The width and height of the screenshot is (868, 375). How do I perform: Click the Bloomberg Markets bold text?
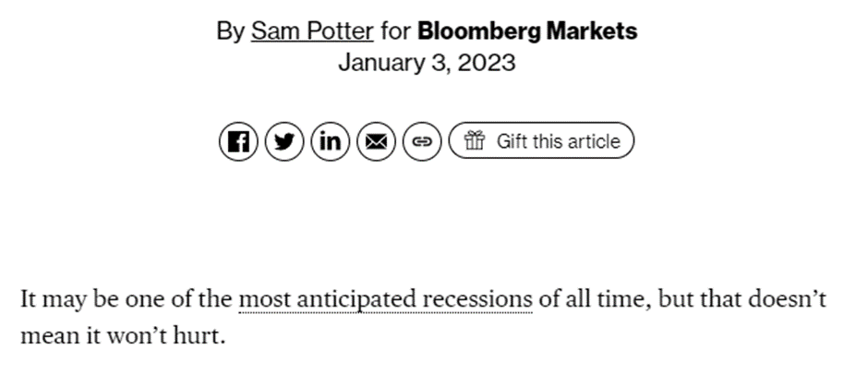527,31
